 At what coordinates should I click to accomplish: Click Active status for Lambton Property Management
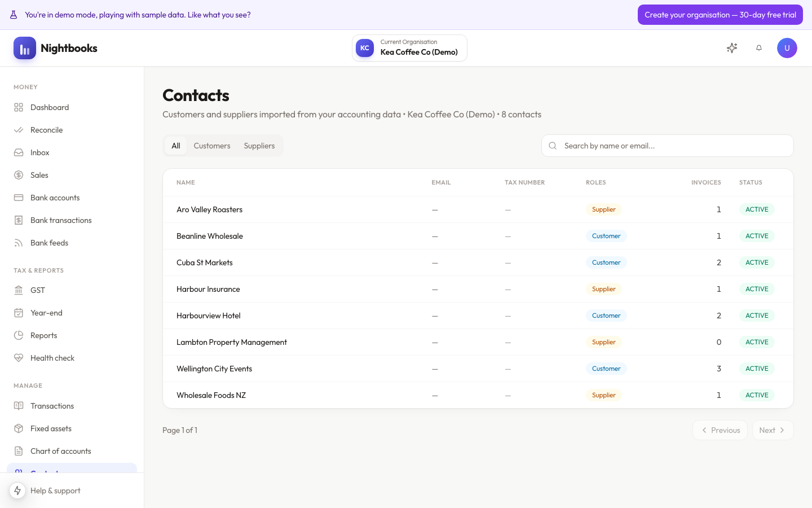pos(757,342)
